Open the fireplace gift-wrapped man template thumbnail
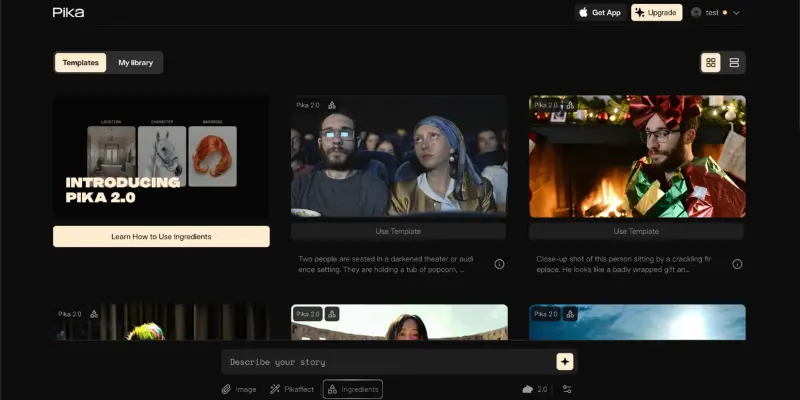Image resolution: width=800 pixels, height=400 pixels. click(637, 157)
